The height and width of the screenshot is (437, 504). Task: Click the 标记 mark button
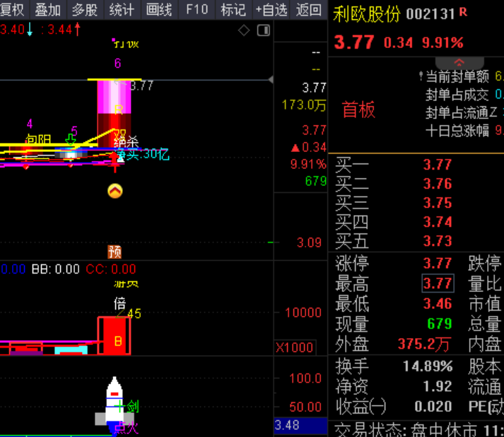point(233,10)
